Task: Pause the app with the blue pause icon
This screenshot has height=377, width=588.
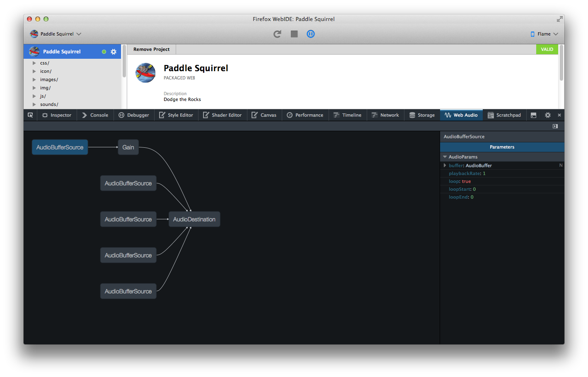Action: point(311,34)
